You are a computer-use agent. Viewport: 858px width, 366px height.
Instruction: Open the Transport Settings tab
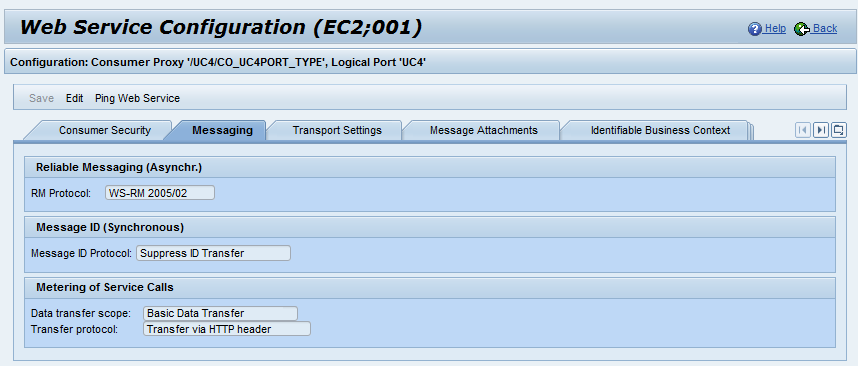337,130
